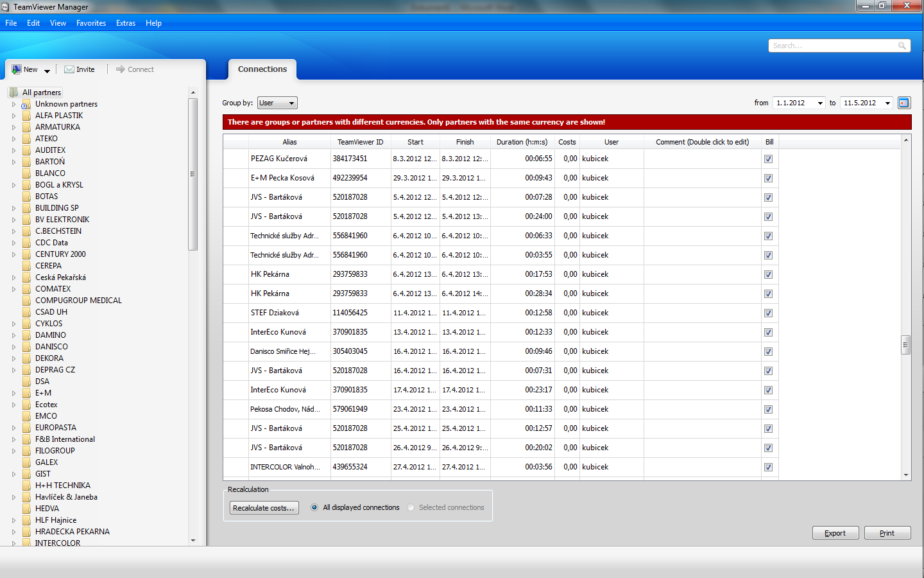The width and height of the screenshot is (924, 578).
Task: Open the to date dropdown
Action: click(887, 103)
